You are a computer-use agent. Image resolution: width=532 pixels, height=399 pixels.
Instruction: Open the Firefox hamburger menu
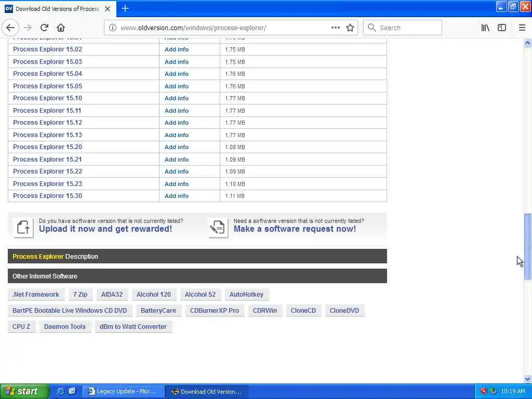point(522,28)
